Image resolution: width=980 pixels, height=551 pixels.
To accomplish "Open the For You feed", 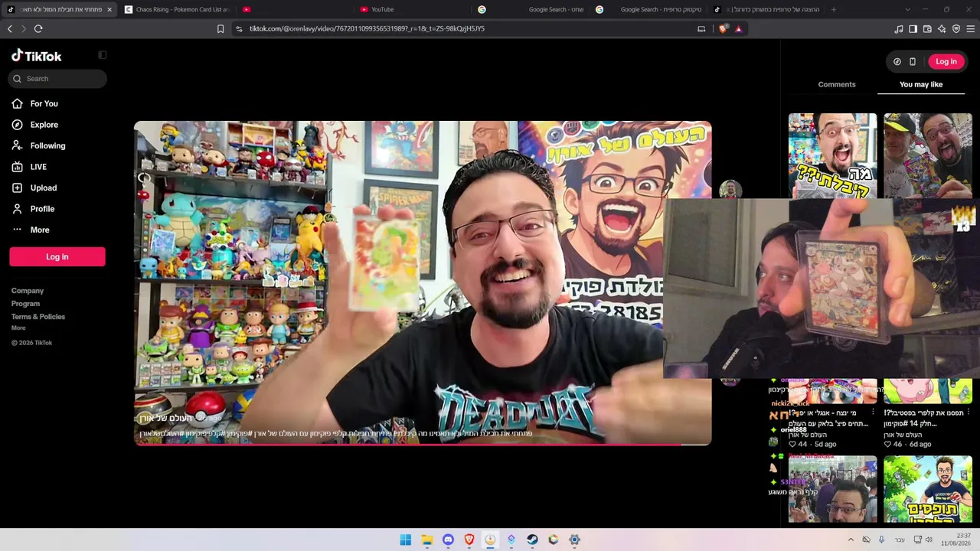I will click(44, 103).
